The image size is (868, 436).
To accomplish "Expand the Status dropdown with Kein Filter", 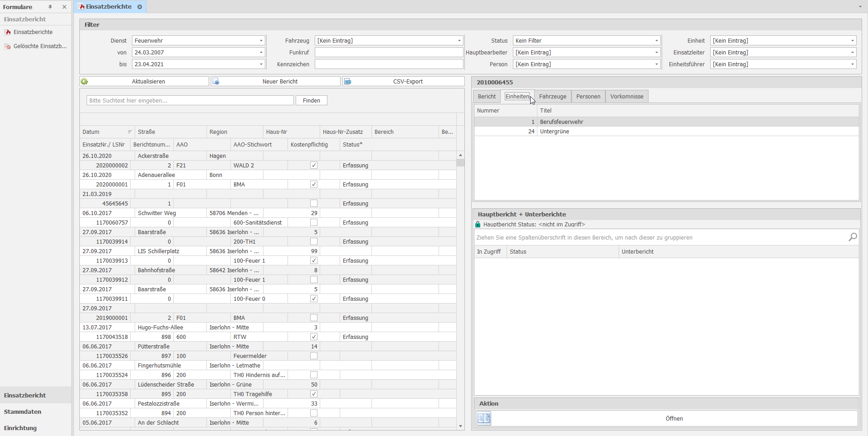I will [x=656, y=41].
